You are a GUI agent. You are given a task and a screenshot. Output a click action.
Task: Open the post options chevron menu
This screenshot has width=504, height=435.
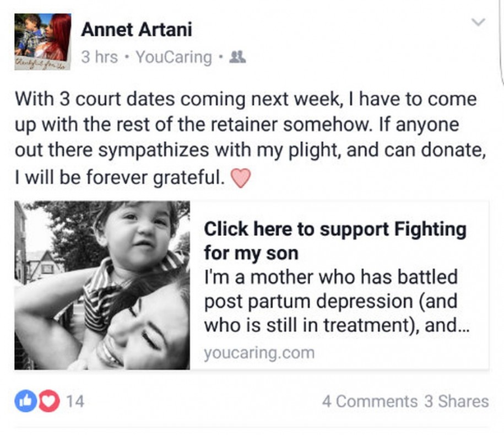point(479,23)
